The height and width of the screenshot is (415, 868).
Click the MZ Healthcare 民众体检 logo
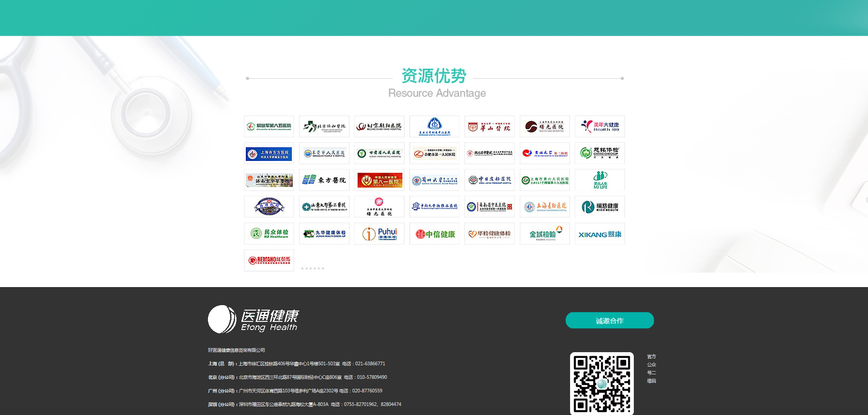[269, 234]
